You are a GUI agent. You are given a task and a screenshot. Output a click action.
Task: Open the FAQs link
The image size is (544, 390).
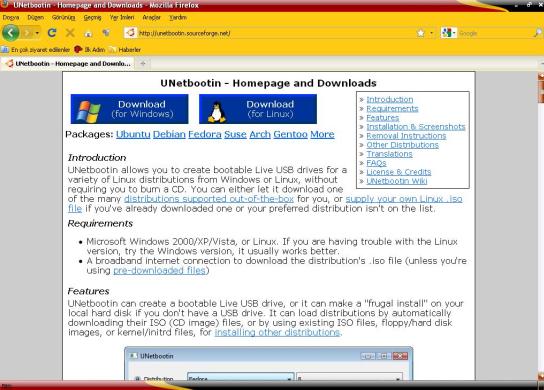[376, 163]
